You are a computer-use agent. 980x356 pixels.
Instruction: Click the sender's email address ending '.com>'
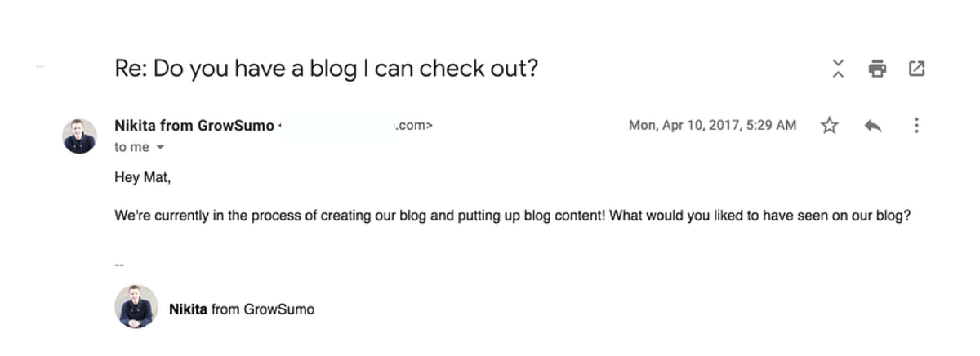[x=414, y=126]
